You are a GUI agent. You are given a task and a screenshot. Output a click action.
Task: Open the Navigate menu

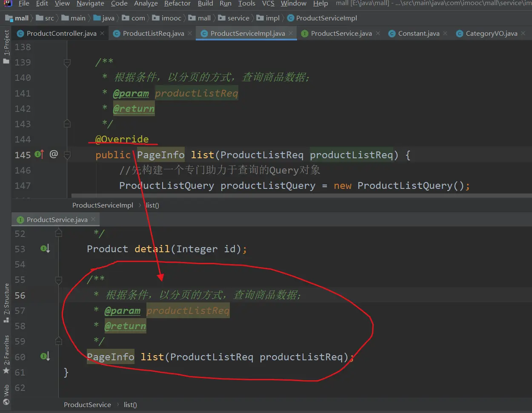[90, 3]
